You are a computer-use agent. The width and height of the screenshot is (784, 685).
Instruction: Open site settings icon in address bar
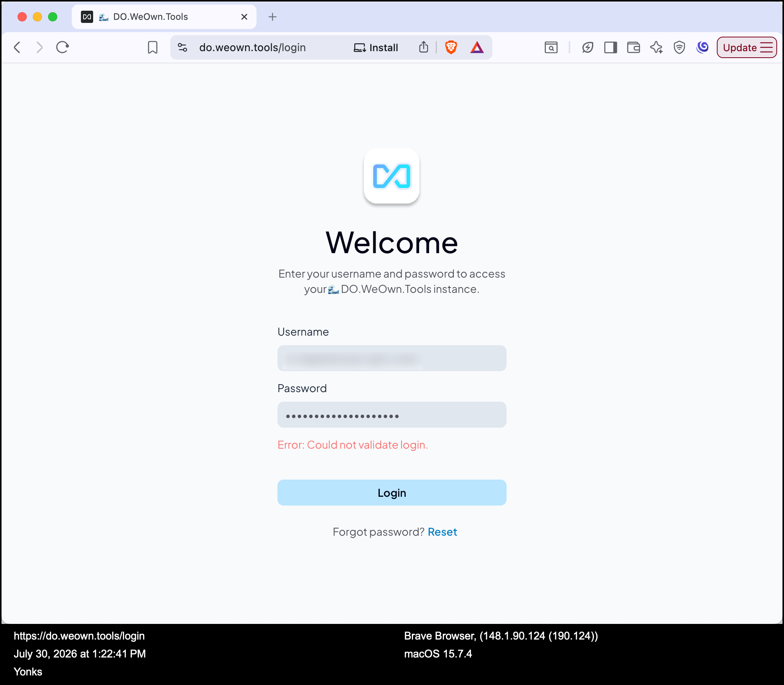[x=182, y=47]
